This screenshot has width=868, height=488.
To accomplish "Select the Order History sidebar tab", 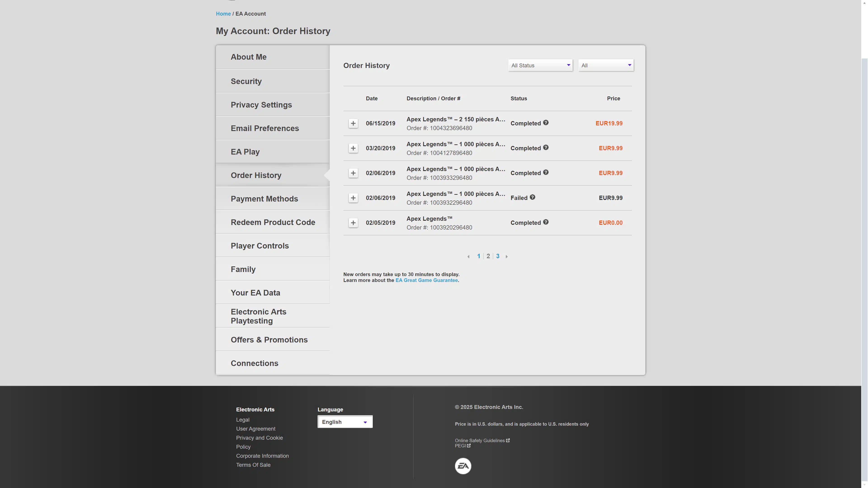I will tap(273, 175).
